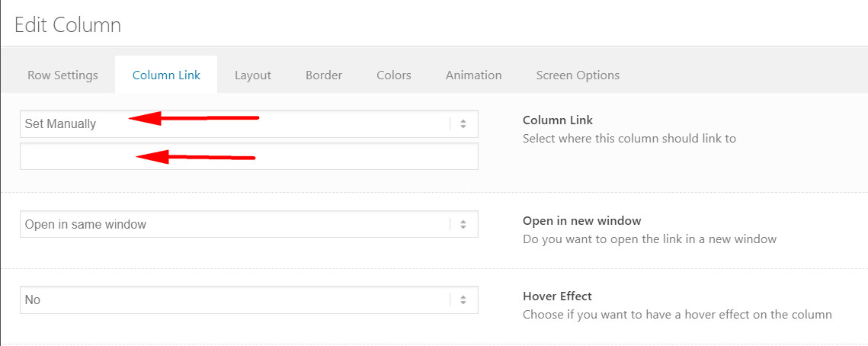The width and height of the screenshot is (868, 346).
Task: Click the Open in new window label
Action: pyautogui.click(x=581, y=221)
